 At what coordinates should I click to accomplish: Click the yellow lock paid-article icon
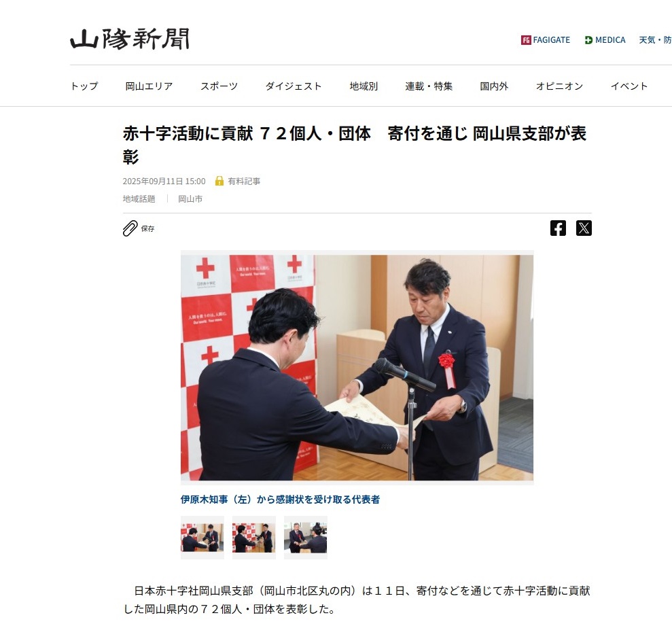[x=219, y=181]
